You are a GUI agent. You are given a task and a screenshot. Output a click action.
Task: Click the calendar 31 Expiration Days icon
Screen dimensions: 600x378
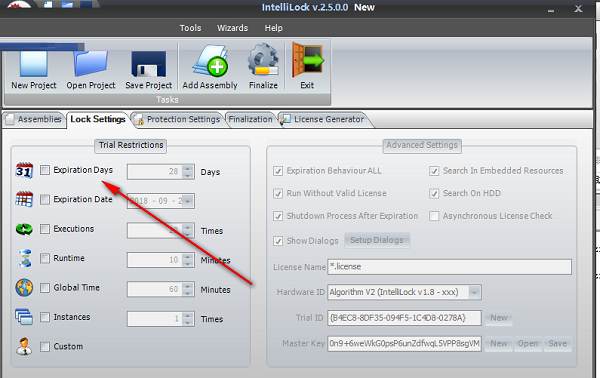(24, 170)
